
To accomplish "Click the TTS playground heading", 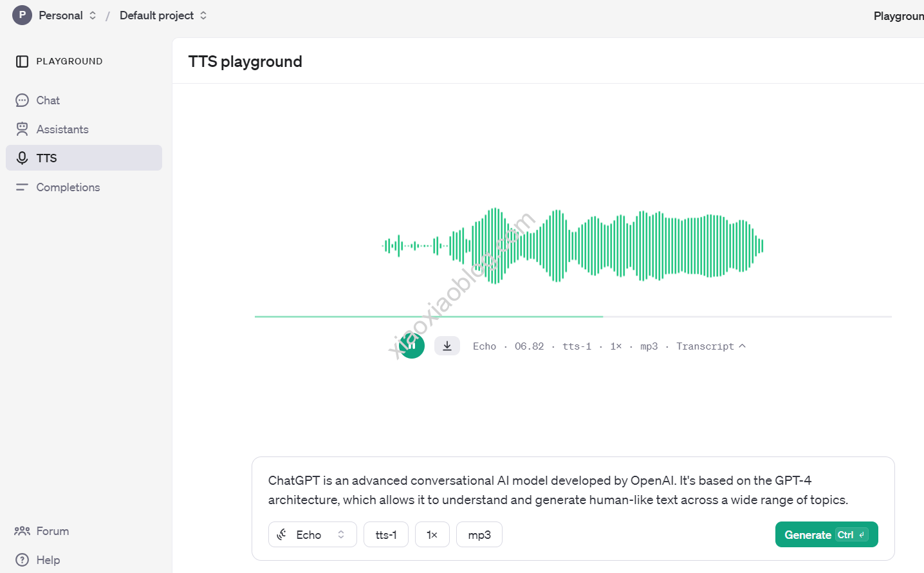I will (x=245, y=62).
